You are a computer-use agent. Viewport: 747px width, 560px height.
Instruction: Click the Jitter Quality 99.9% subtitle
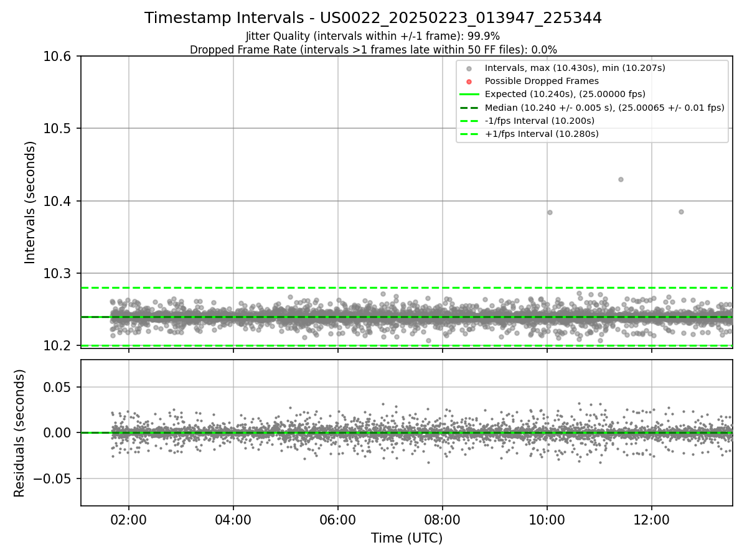(373, 36)
